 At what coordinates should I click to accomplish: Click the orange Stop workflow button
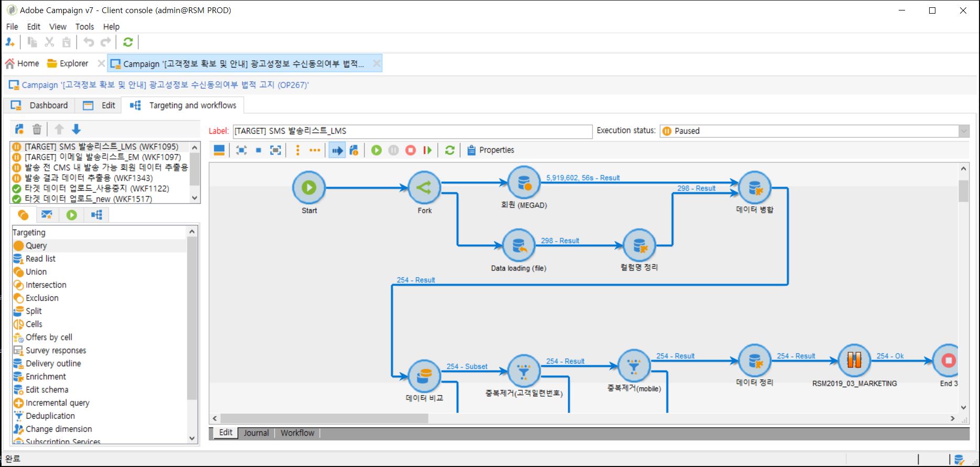point(411,150)
